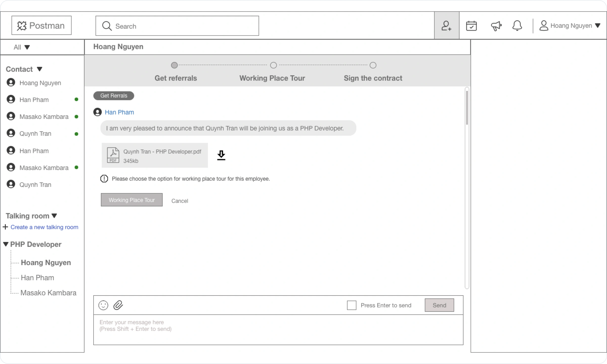Screen dimensions: 607x364
Task: Click the megaphone announcements icon
Action: click(x=496, y=26)
